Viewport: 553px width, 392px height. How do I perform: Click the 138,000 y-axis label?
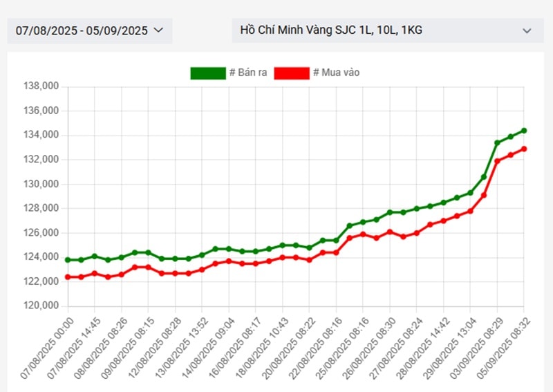41,86
